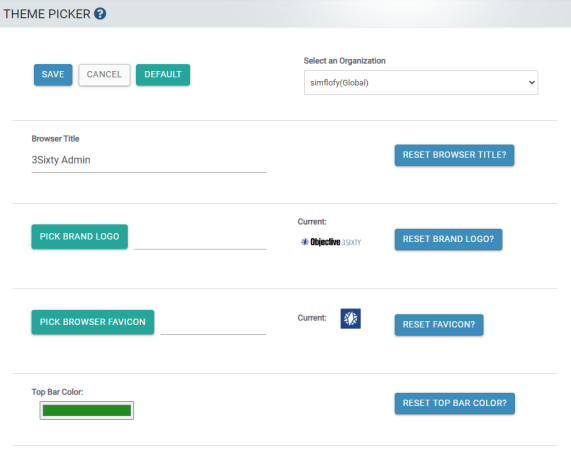Viewport: 571px width, 450px height.
Task: Reset the favicon
Action: 439,325
